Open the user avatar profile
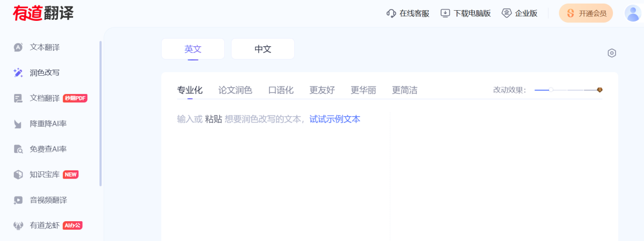Image resolution: width=644 pixels, height=241 pixels. [633, 13]
